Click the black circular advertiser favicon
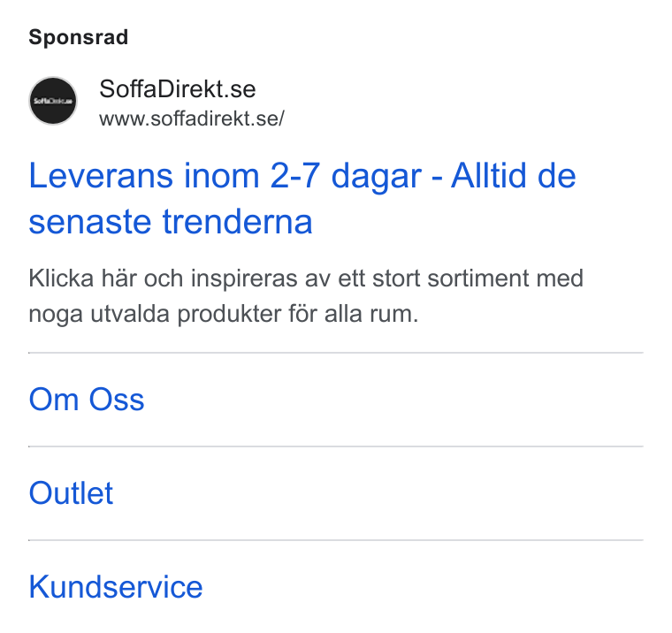The height and width of the screenshot is (633, 672). click(x=53, y=101)
